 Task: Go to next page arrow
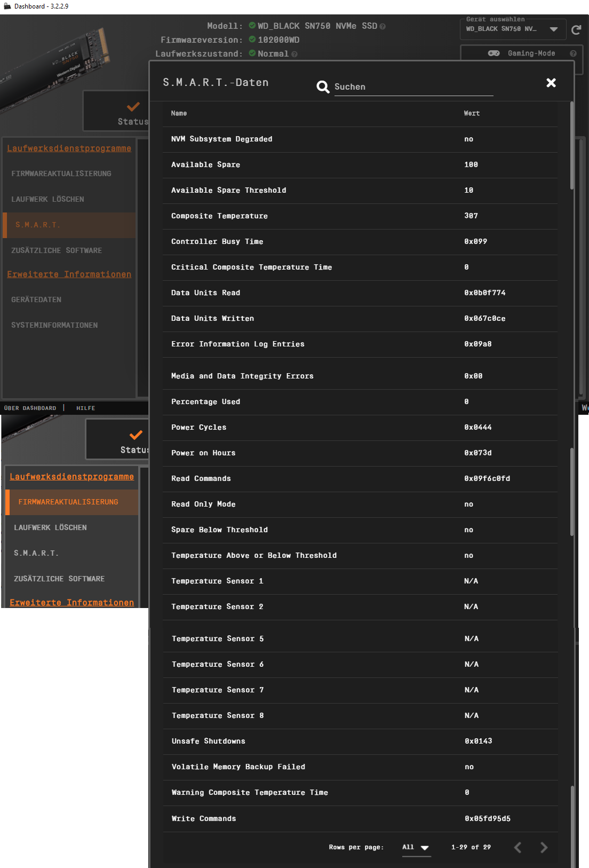(x=544, y=847)
